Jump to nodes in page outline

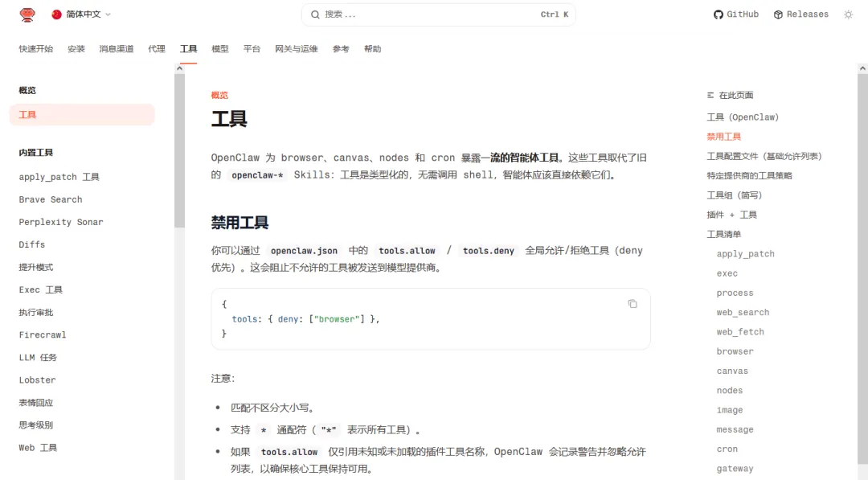(730, 390)
